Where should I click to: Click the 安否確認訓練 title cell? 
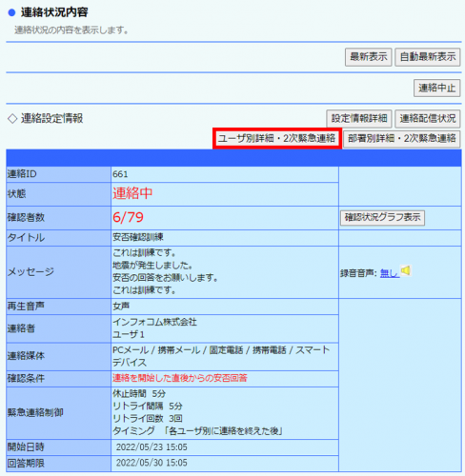(x=225, y=237)
